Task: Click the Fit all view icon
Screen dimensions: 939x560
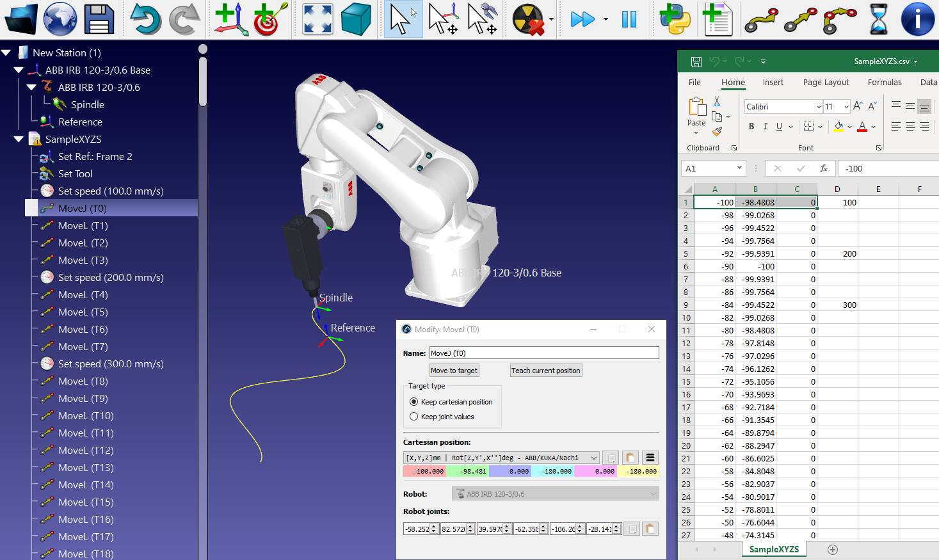Action: click(317, 19)
